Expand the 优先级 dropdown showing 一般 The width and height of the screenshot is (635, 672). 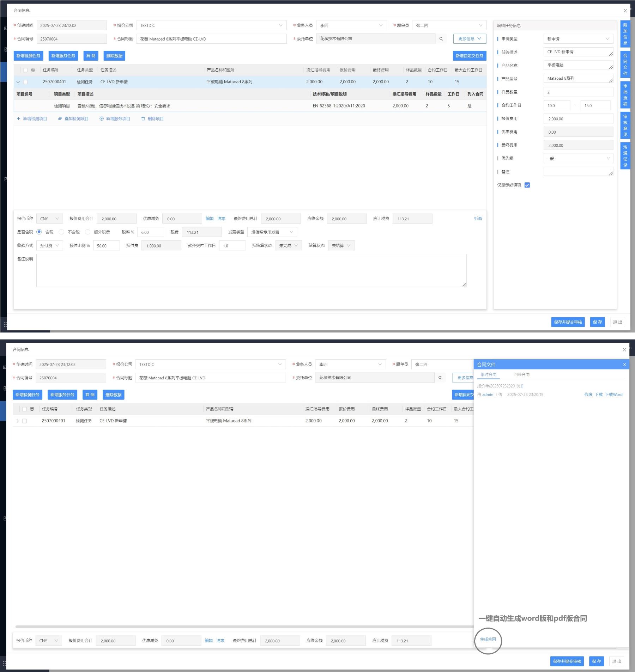pos(578,158)
